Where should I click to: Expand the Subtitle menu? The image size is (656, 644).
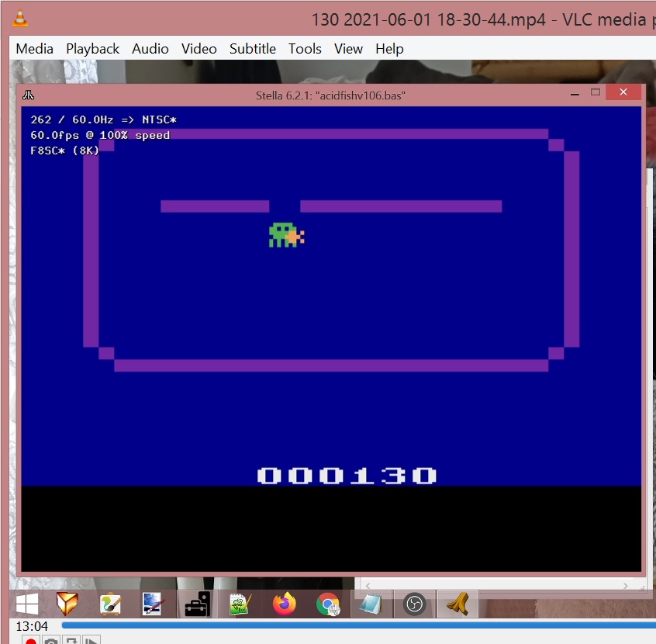click(252, 49)
